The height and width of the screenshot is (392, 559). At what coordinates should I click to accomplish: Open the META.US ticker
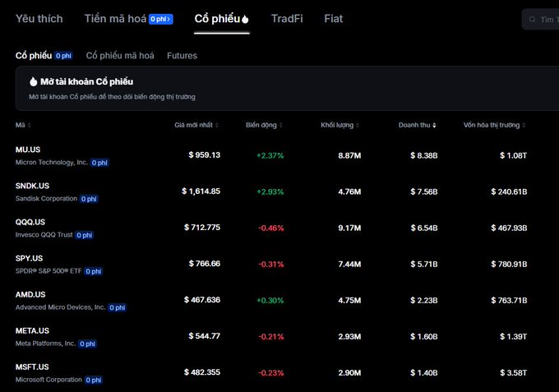pos(32,330)
